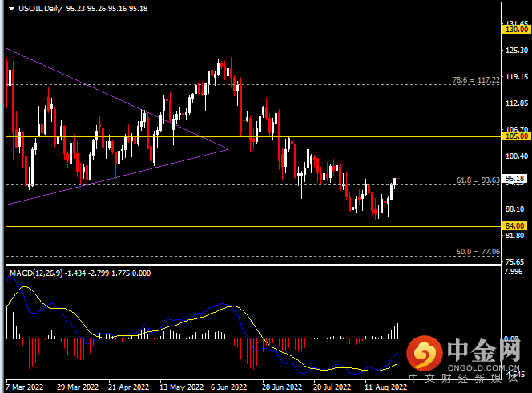Image resolution: width=532 pixels, height=393 pixels.
Task: Click the MACD(12,26,9) indicator label
Action: [x=36, y=273]
